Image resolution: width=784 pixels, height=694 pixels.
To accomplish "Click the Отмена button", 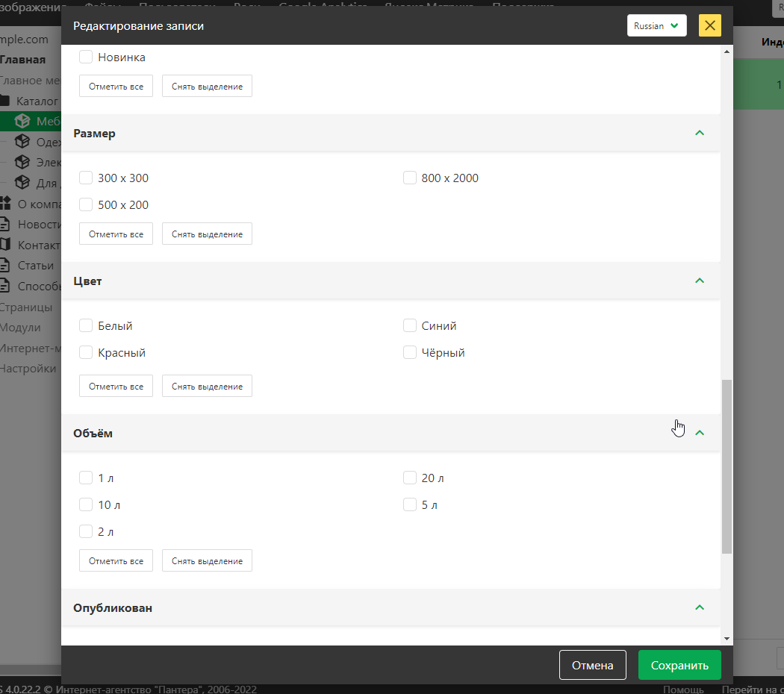I will [x=592, y=665].
